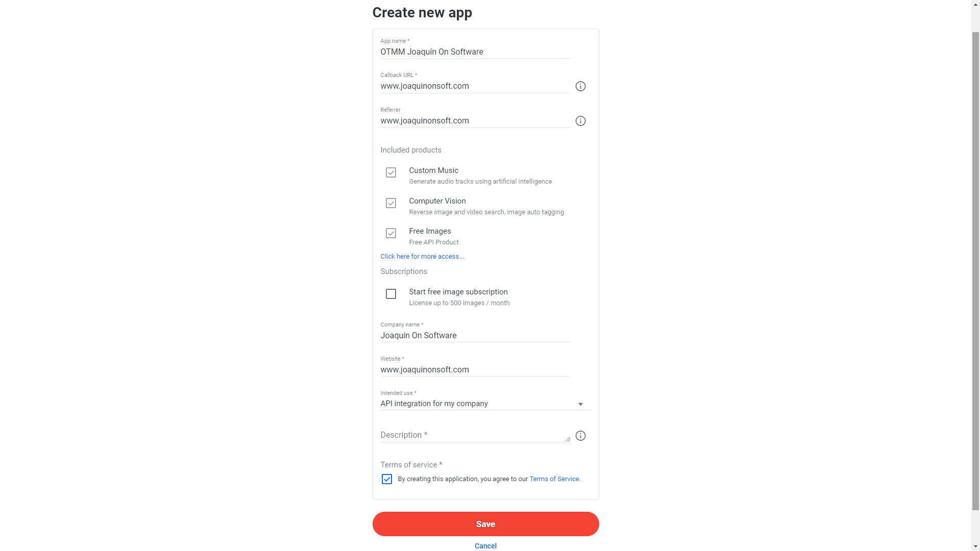Open the Description field info tooltip icon
980x551 pixels.
(580, 436)
